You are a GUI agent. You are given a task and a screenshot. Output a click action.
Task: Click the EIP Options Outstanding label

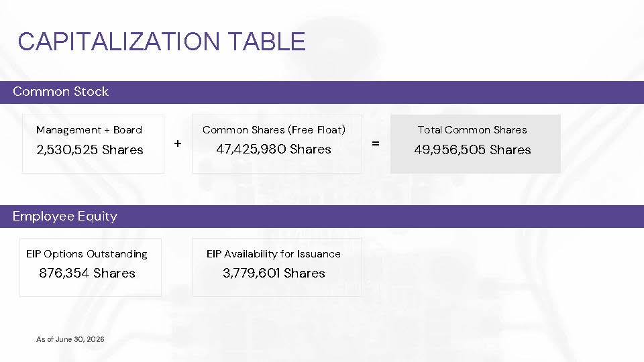click(x=87, y=254)
